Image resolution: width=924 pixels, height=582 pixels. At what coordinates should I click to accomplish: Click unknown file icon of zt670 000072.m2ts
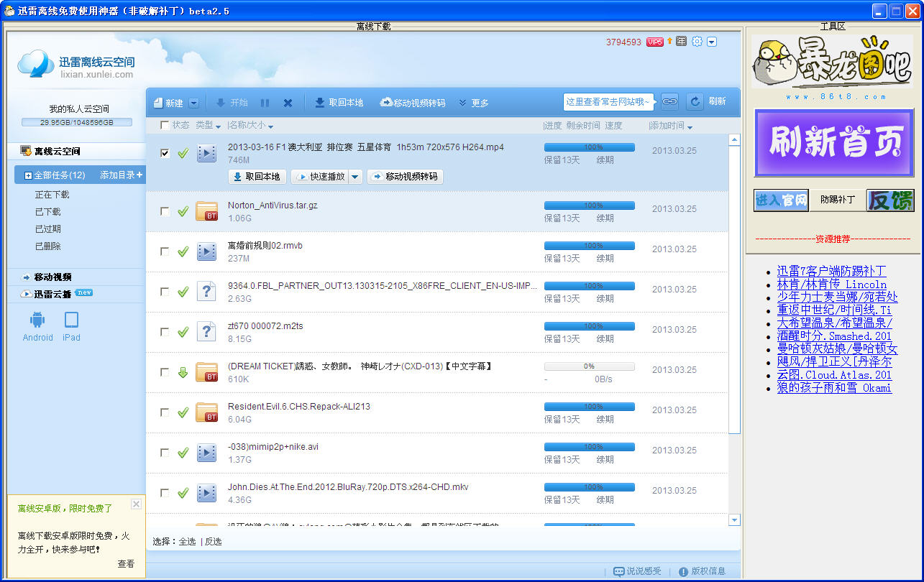[x=206, y=332]
